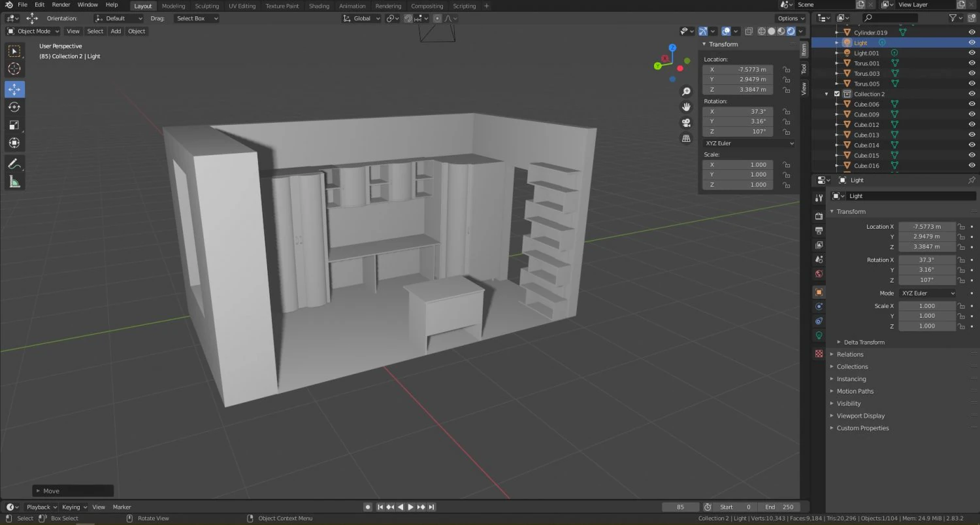
Task: Toggle viewport gizmos display
Action: (x=703, y=31)
